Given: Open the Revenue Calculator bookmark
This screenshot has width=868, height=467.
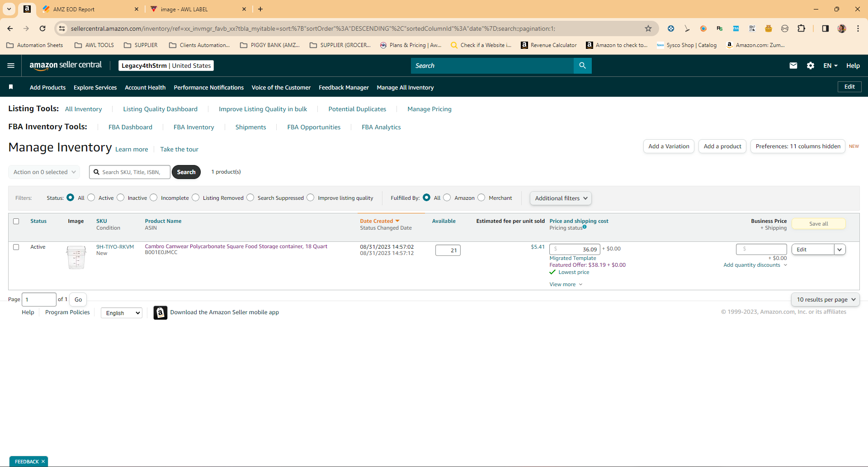Looking at the screenshot, I should 549,45.
